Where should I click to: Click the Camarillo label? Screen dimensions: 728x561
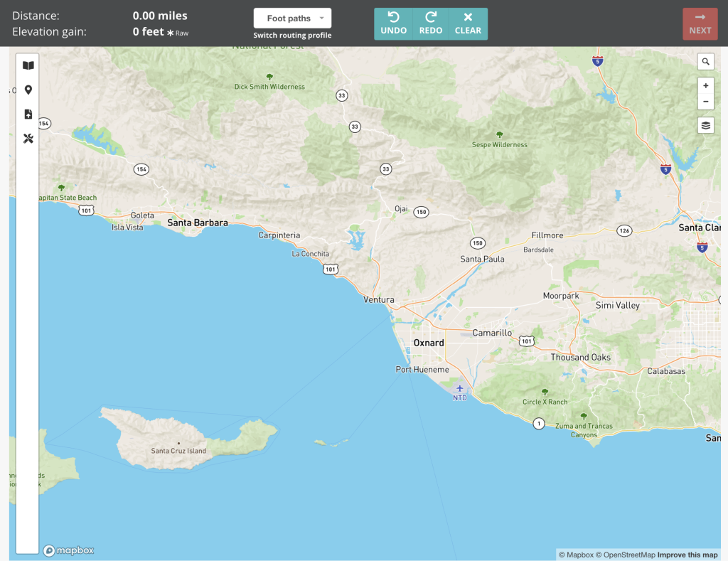click(x=492, y=333)
